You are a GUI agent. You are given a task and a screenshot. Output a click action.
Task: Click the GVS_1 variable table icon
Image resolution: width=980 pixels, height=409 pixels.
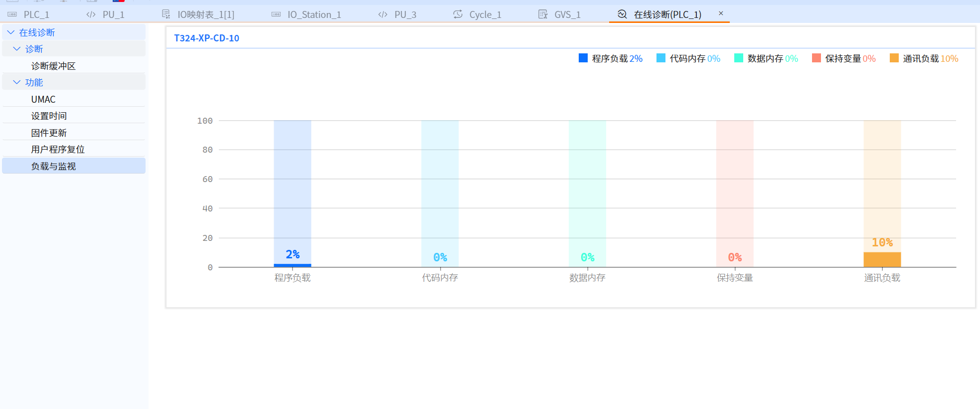coord(543,14)
